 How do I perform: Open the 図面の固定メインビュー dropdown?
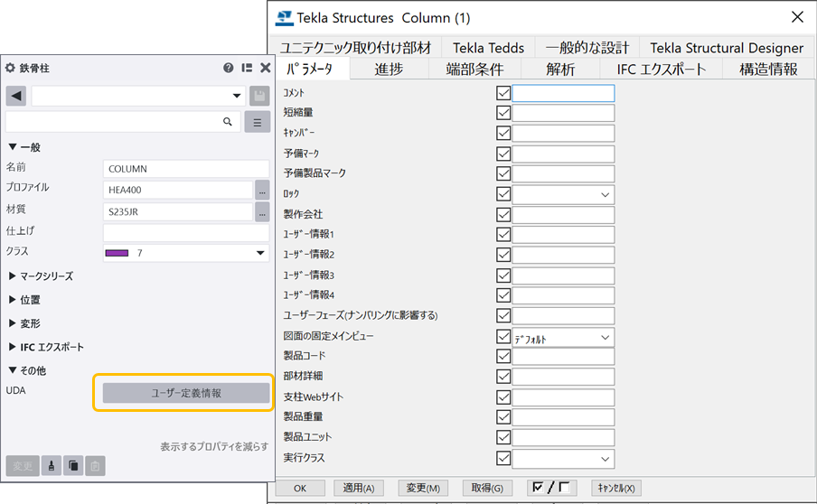coord(604,337)
